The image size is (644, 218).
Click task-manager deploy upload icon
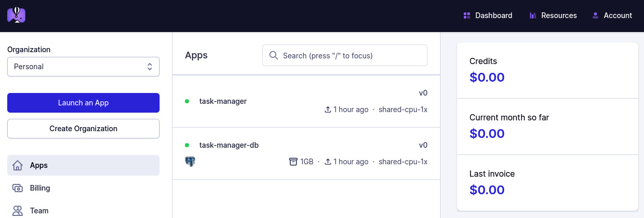tap(327, 110)
